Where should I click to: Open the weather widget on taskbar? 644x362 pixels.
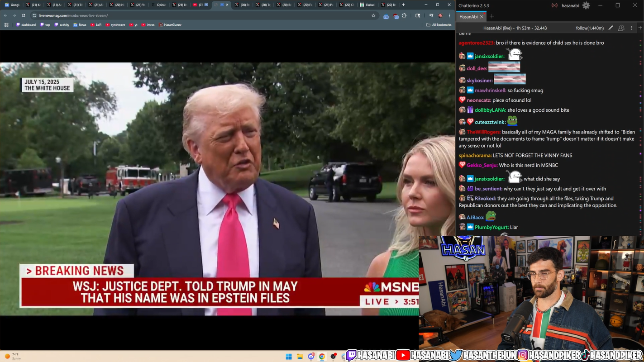click(14, 356)
